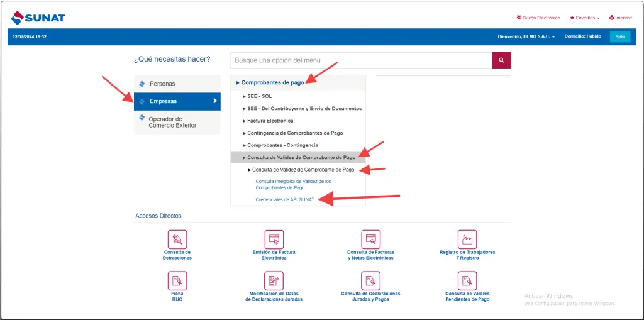The height and width of the screenshot is (320, 644).
Task: Click Consulta de Declaraciones Juradas y Pagos icon
Action: point(371,281)
